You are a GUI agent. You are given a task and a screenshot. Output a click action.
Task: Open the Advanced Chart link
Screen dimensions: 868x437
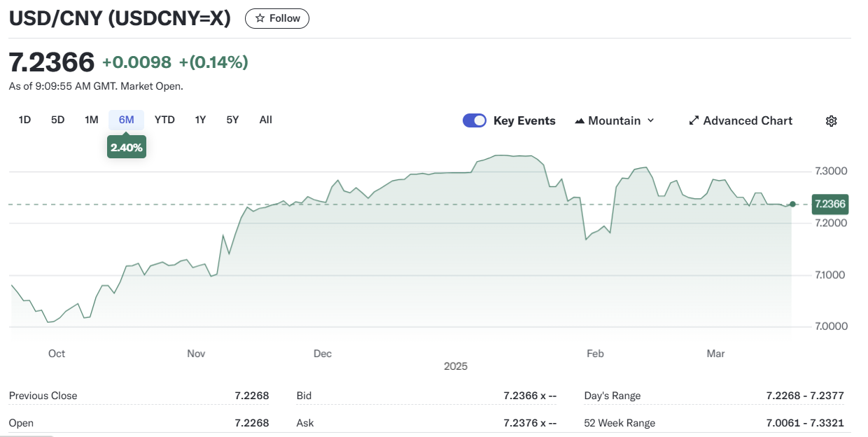(x=748, y=120)
